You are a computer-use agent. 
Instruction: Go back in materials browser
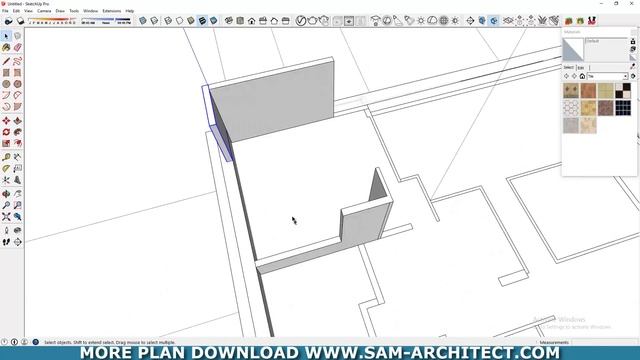click(566, 76)
